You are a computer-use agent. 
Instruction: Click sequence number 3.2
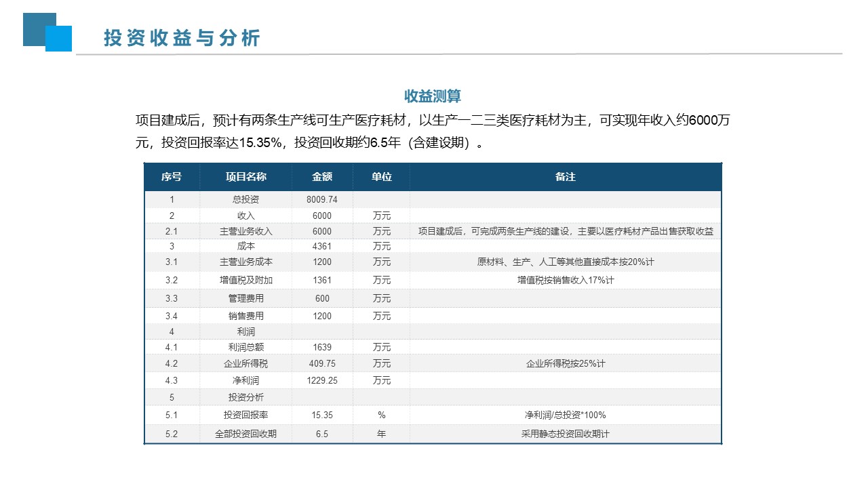click(172, 280)
